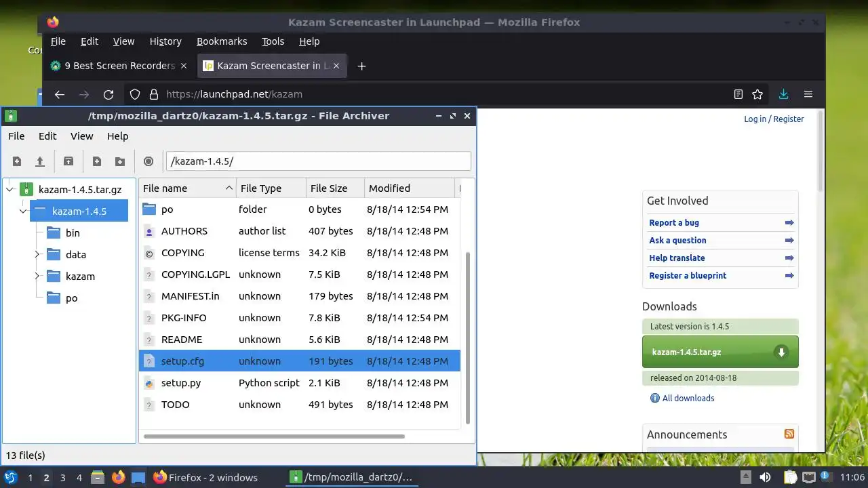The width and height of the screenshot is (868, 488).
Task: Select the COPYING.LGPL file row
Action: tap(300, 274)
